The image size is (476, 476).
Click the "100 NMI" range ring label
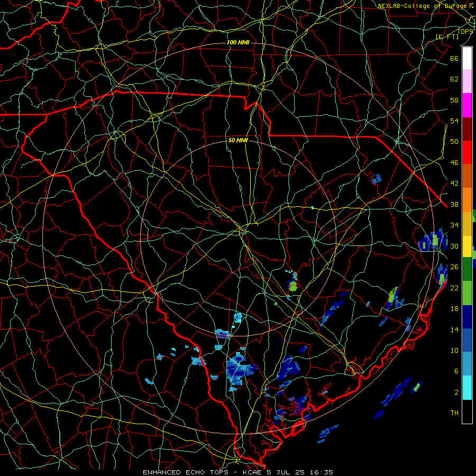pyautogui.click(x=238, y=42)
